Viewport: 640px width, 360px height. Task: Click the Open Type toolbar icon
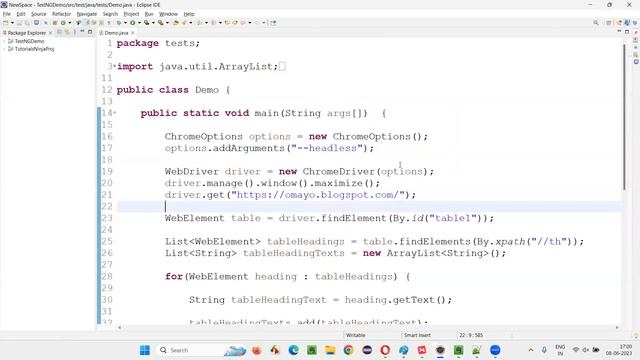175,23
